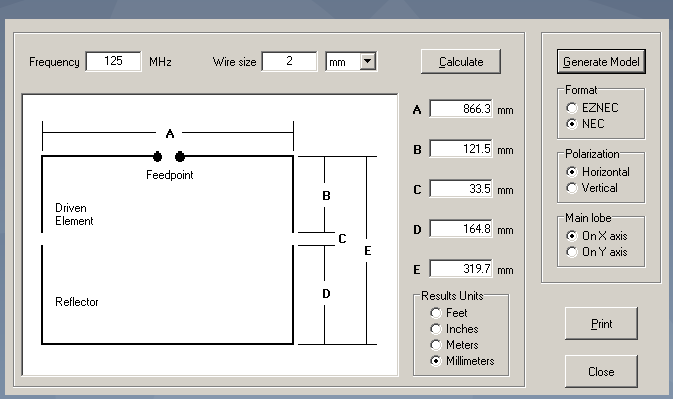The image size is (673, 399).
Task: Click the Print button
Action: coord(601,323)
